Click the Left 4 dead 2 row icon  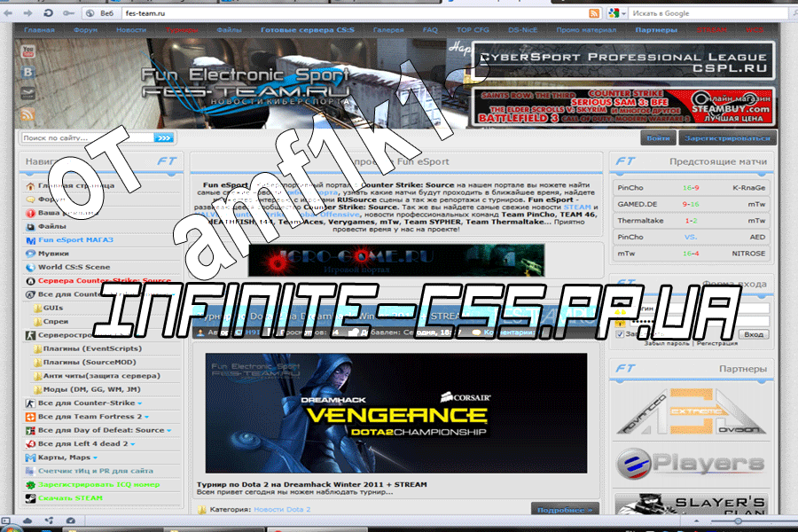coord(30,444)
